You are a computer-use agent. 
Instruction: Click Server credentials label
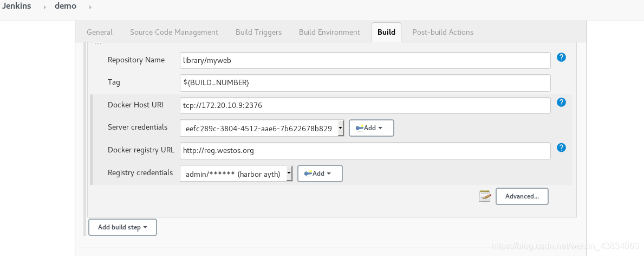click(138, 127)
